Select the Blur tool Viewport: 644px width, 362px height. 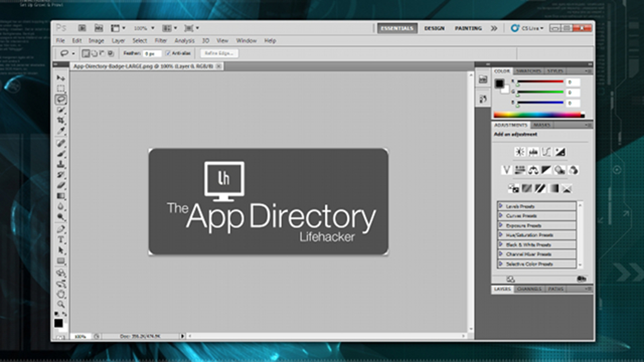tap(61, 206)
